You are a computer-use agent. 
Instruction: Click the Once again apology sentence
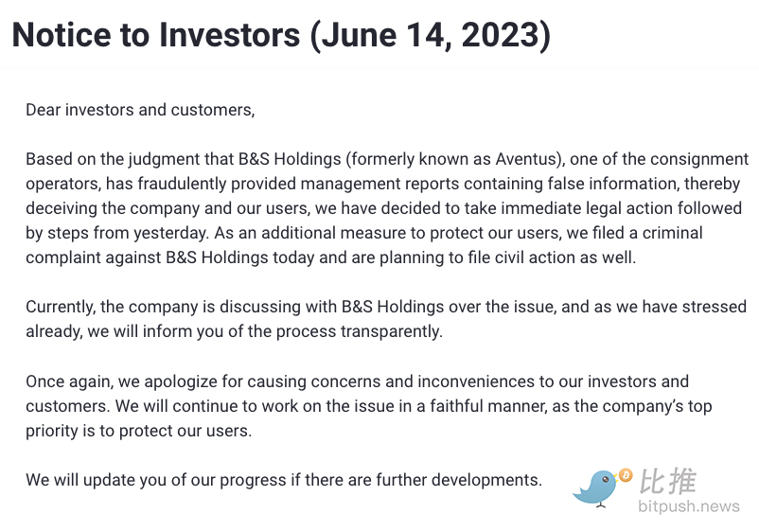tap(357, 394)
